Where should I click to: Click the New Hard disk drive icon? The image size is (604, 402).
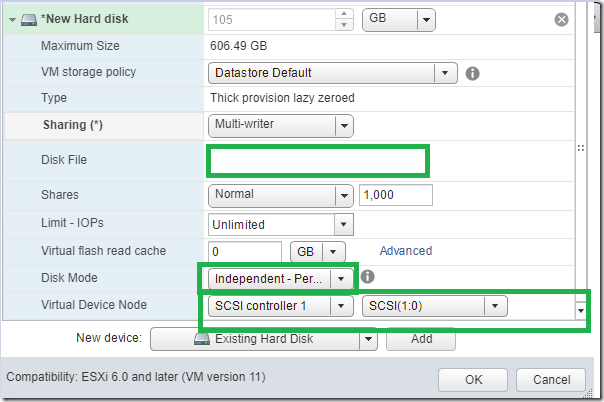tap(29, 20)
